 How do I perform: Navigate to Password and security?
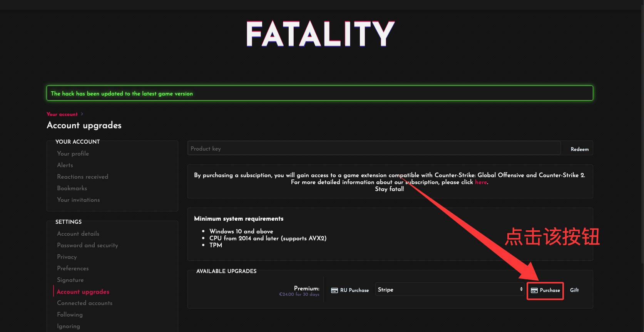(x=87, y=245)
